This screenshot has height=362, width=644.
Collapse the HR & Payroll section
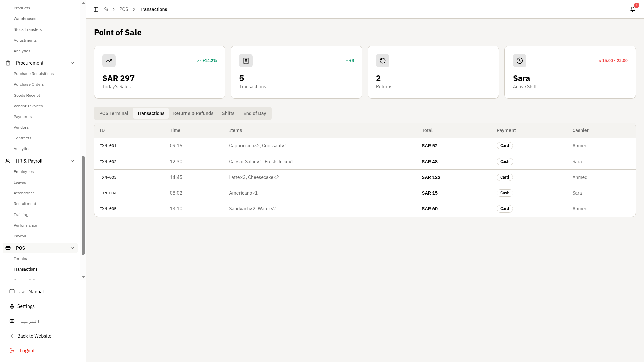point(72,161)
